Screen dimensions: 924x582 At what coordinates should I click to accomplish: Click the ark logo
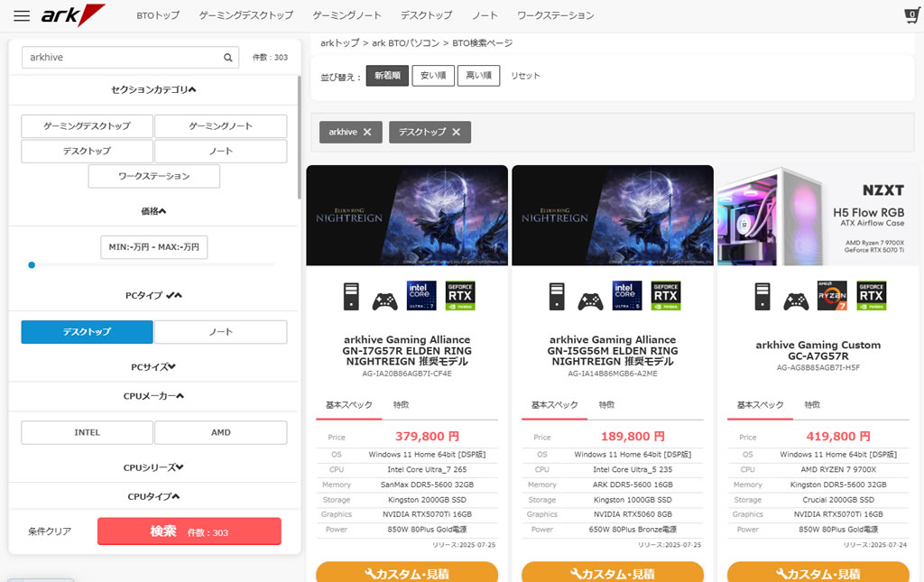coord(72,15)
